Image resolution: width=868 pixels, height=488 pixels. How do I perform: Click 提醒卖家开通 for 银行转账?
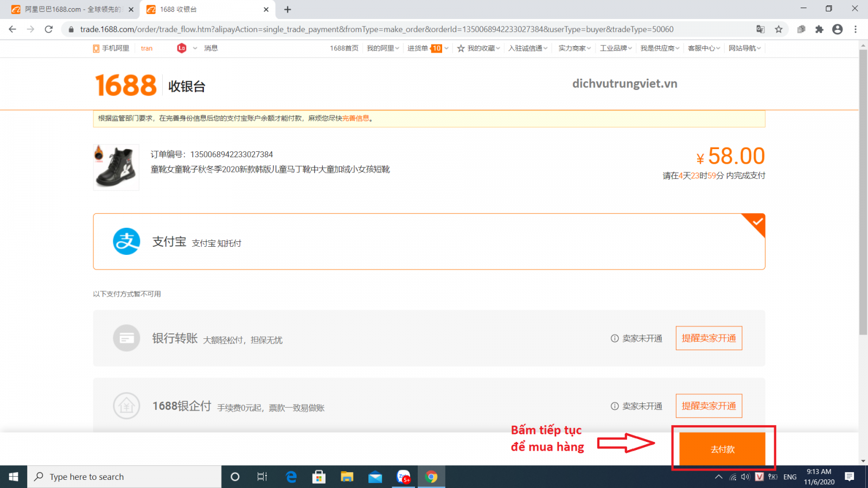pyautogui.click(x=709, y=338)
